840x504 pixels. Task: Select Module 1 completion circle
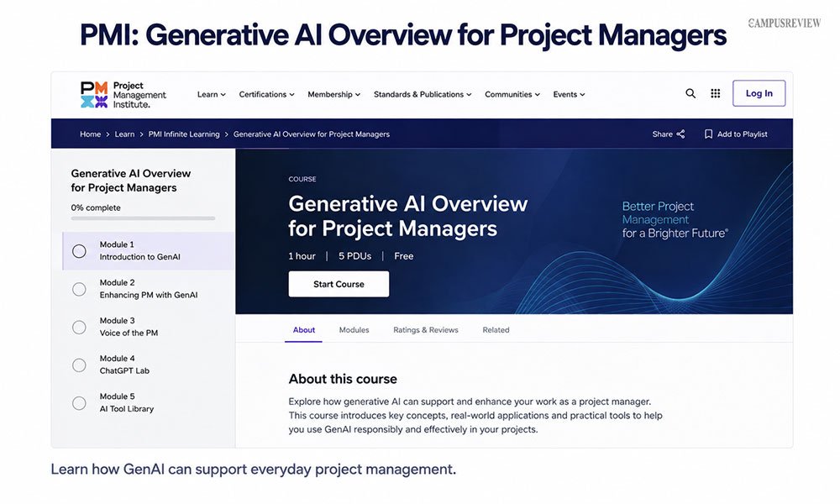pos(79,251)
